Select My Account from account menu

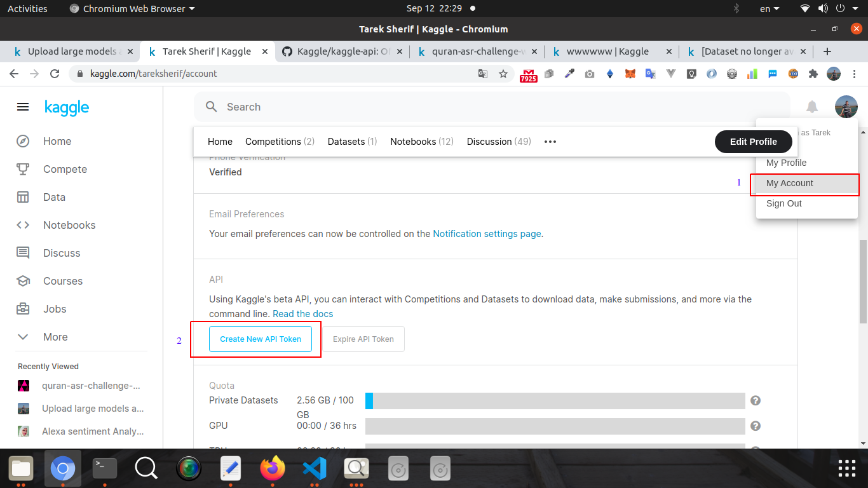(807, 183)
